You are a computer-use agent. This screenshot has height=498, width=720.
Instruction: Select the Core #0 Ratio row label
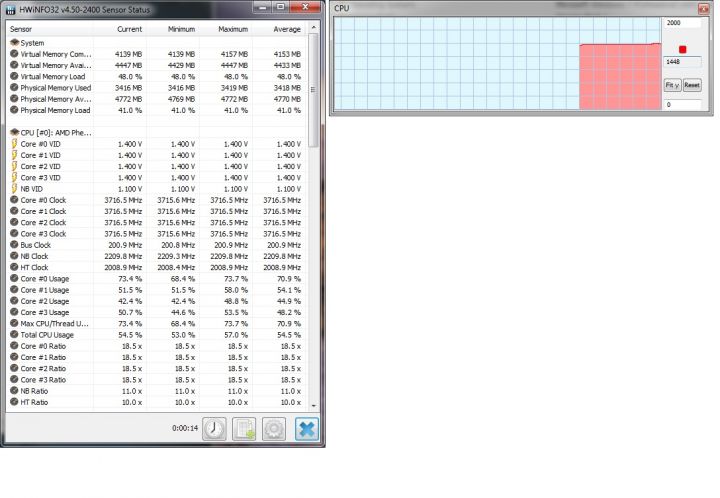[x=43, y=346]
